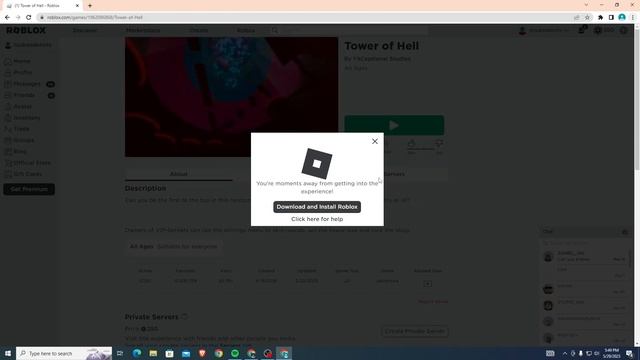Screen dimensions: 640x360
Task: Click chat panel settings icon
Action: pos(625,232)
